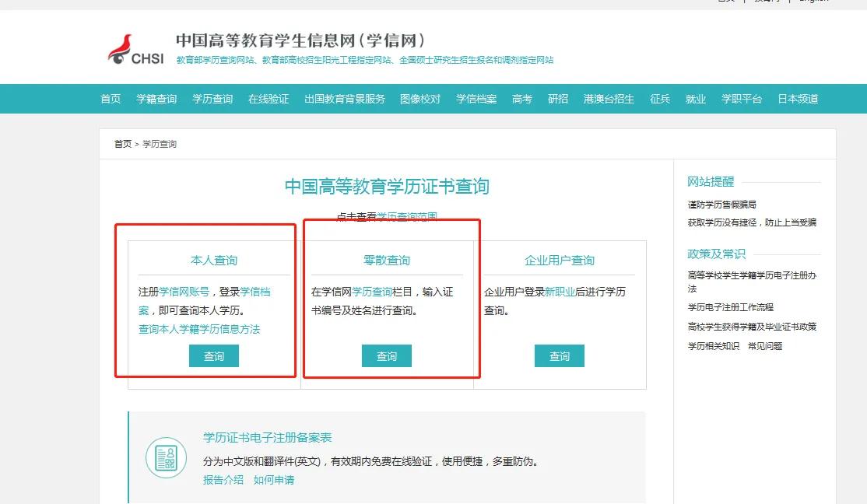Image resolution: width=867 pixels, height=504 pixels.
Task: Open 就业 navigation item
Action: click(696, 99)
